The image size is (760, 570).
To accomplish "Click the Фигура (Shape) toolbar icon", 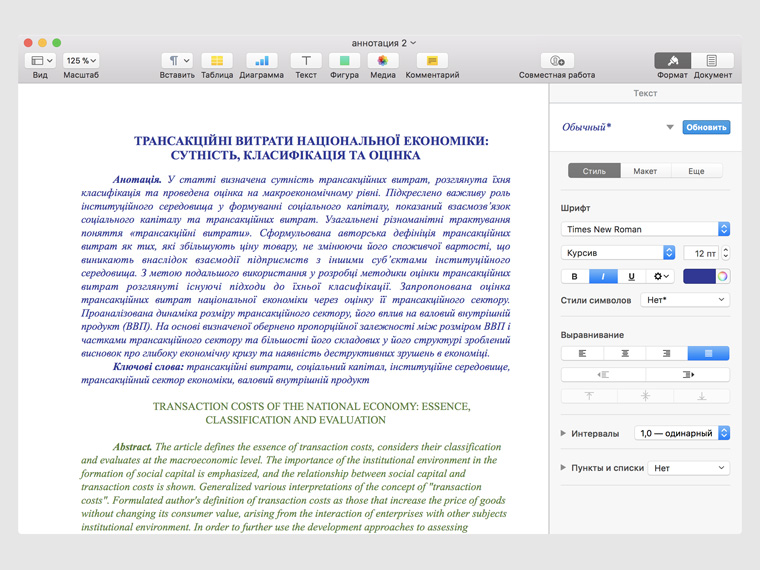I will (x=344, y=61).
